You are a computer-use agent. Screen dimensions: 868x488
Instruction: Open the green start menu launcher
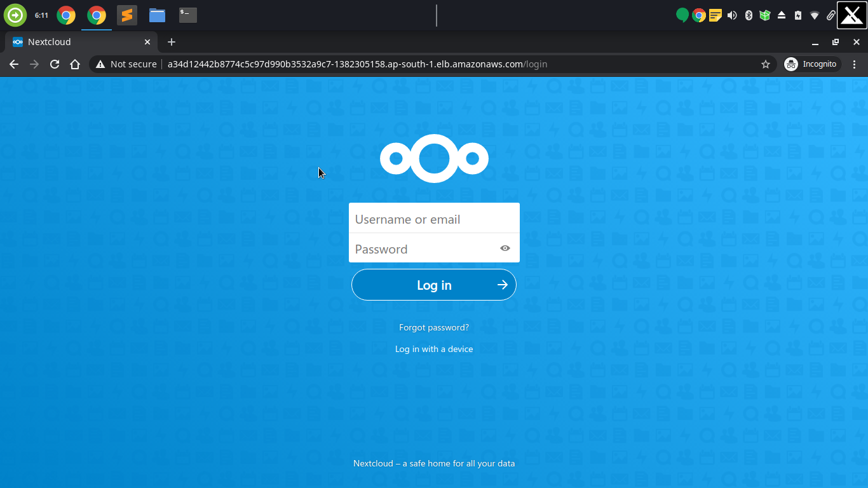(15, 15)
